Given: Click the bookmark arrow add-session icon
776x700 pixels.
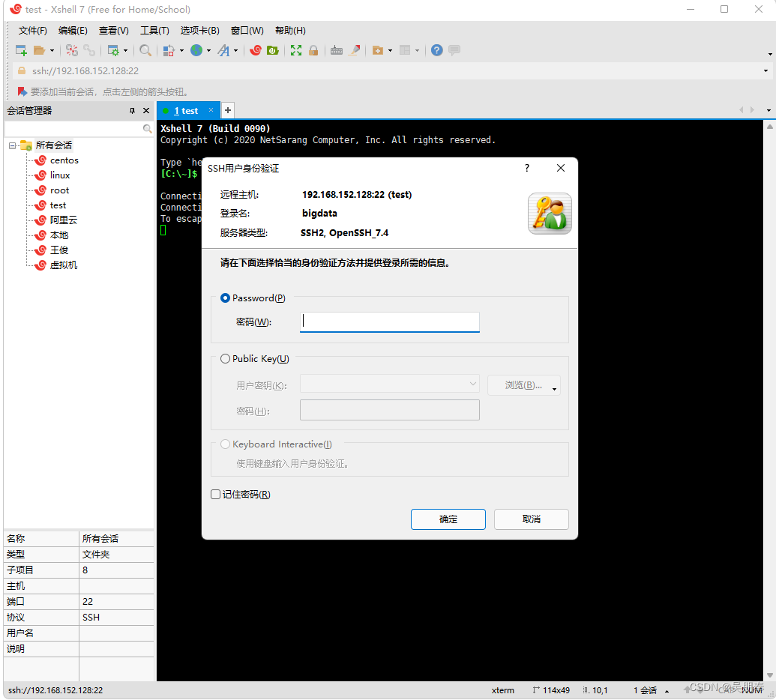Looking at the screenshot, I should coord(22,91).
